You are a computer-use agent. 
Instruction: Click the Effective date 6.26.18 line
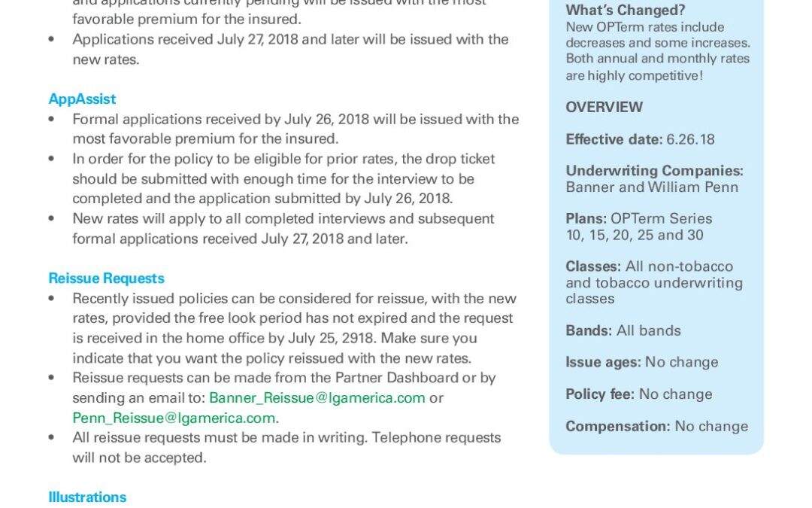coord(640,140)
